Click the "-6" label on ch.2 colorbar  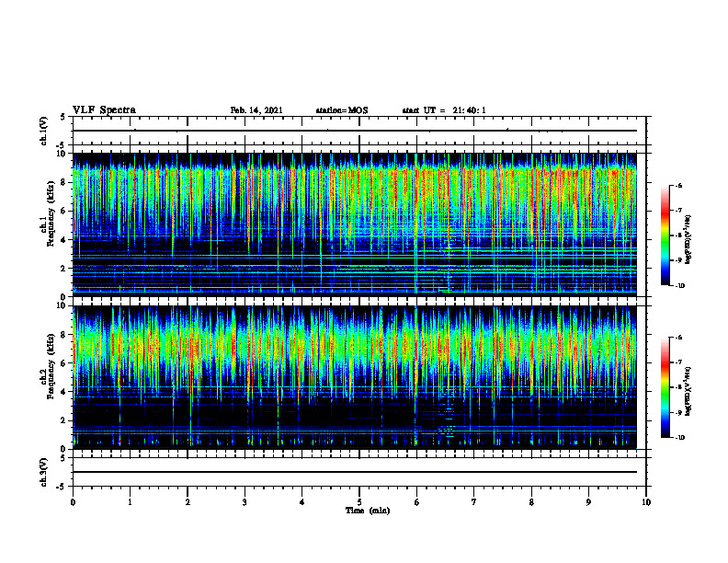678,338
